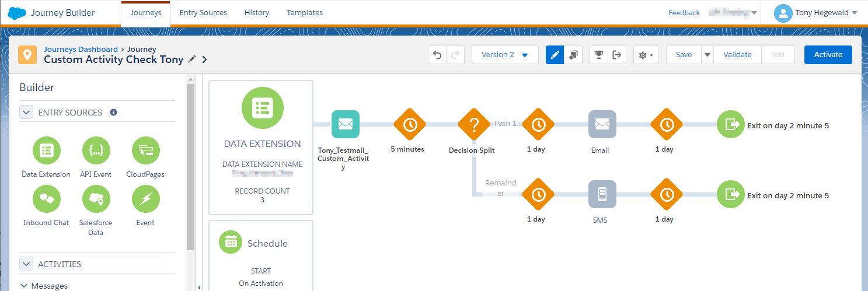Screen dimensions: 868x291
Task: Open wait after SMS activity
Action: coord(667,194)
